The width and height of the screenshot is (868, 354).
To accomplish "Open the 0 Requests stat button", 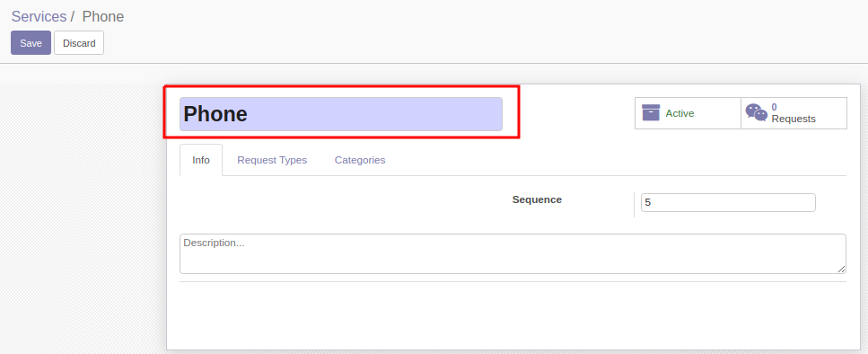I will point(793,113).
